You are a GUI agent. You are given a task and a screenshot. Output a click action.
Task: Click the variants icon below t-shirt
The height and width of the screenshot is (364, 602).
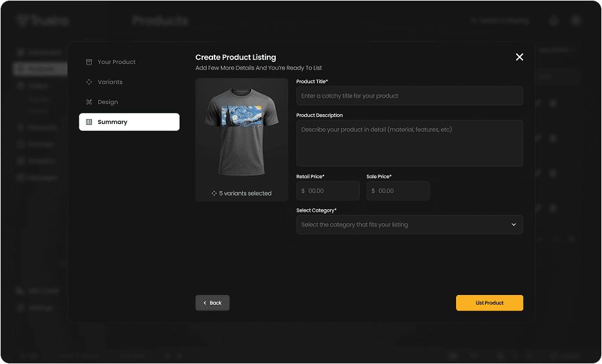(214, 194)
